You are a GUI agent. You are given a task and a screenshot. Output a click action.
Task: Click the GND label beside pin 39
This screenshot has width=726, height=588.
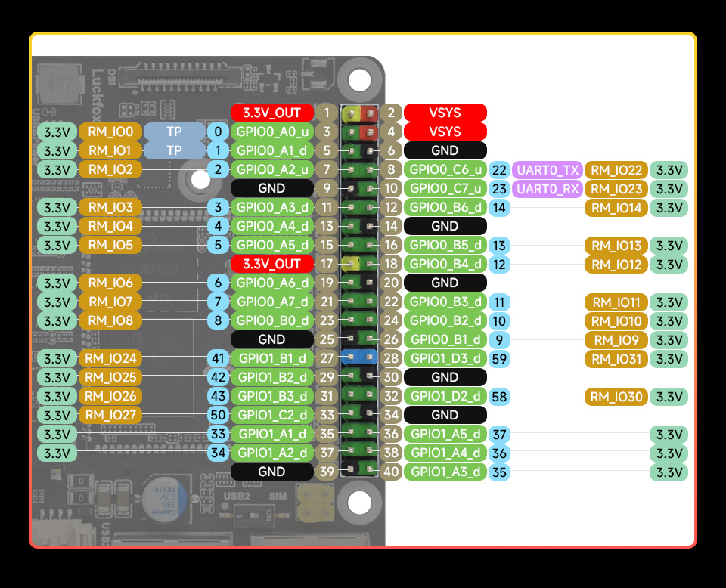(271, 472)
